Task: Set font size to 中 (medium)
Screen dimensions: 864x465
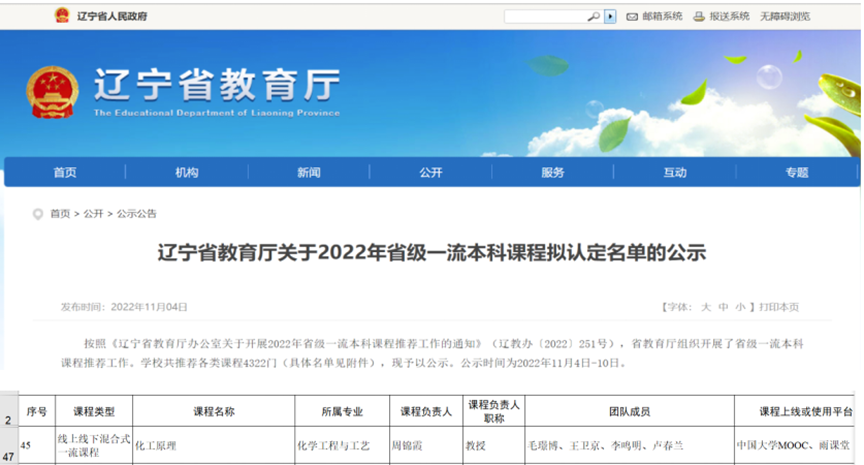Action: (723, 307)
